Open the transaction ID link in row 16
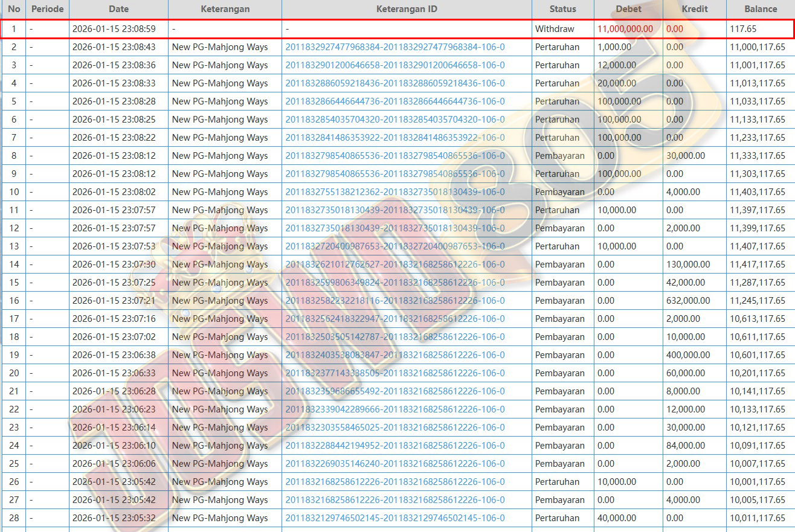 pyautogui.click(x=394, y=301)
